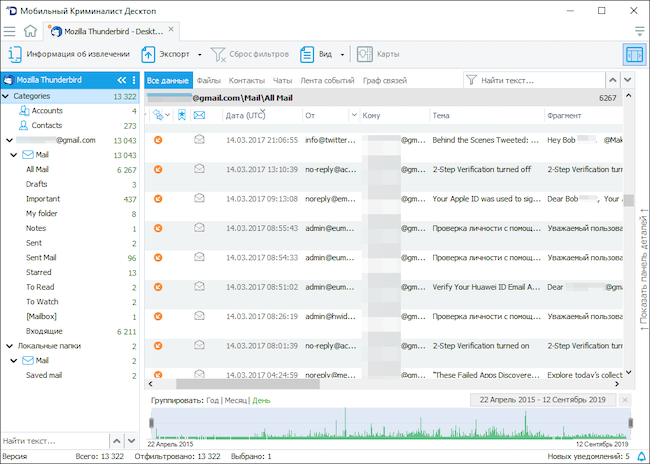Switch to the Контакты tab
This screenshot has width=650, height=464.
click(247, 79)
